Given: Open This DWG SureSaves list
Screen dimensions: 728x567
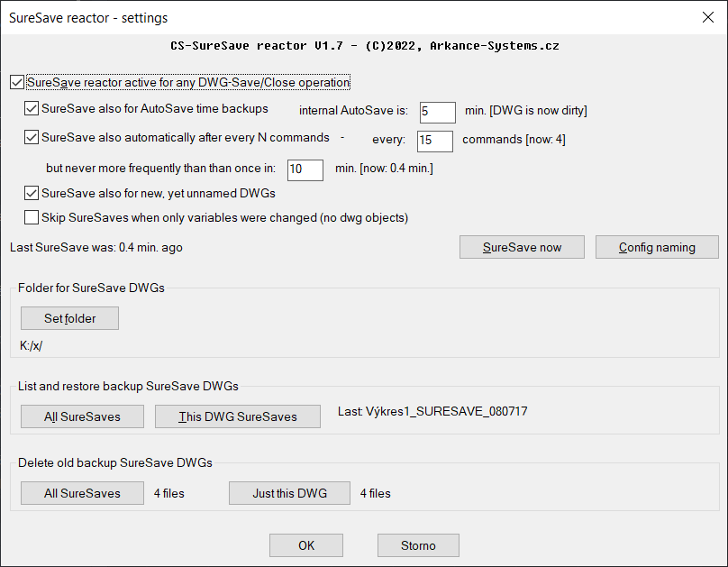Looking at the screenshot, I should (x=238, y=416).
